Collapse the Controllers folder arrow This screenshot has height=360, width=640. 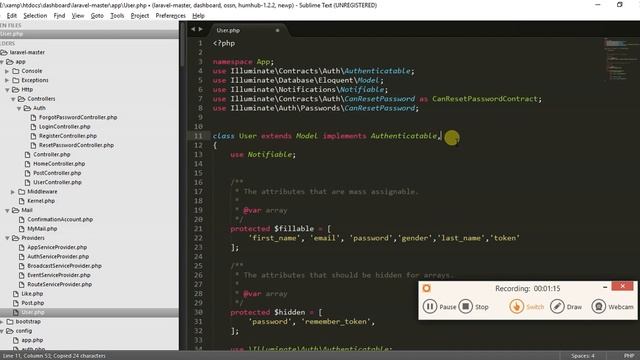point(13,99)
